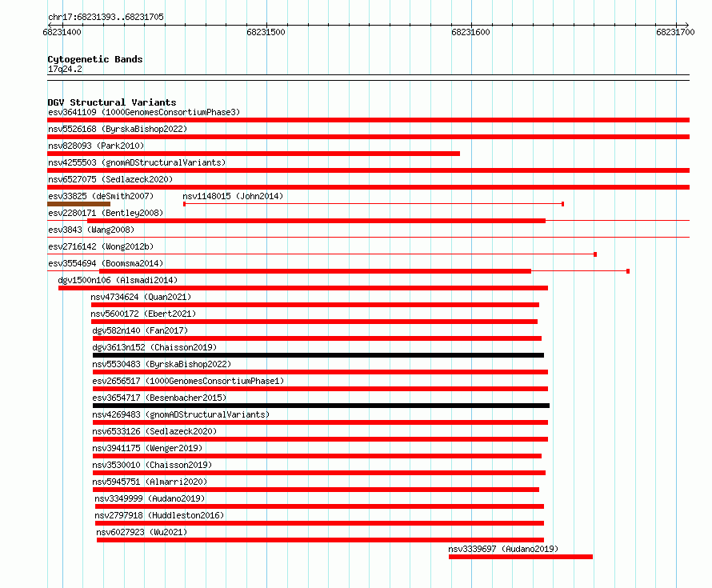Click the dgv582n140 (Fan2017) label
Viewport: 712px width, 588px height.
140,330
